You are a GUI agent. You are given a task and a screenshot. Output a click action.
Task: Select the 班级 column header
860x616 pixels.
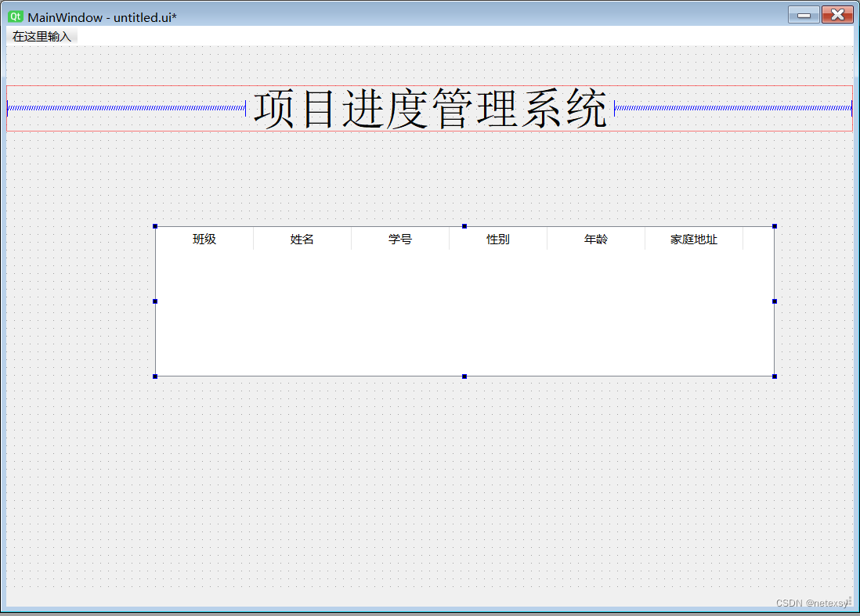click(204, 239)
